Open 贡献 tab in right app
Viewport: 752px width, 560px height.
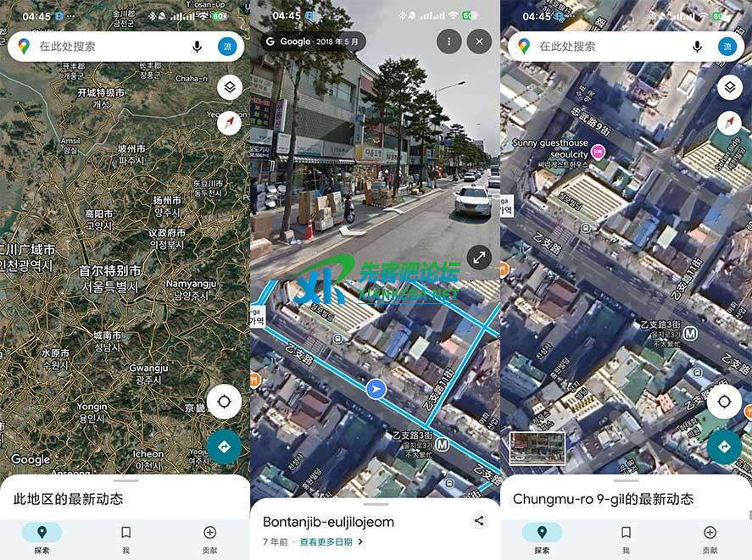710,538
